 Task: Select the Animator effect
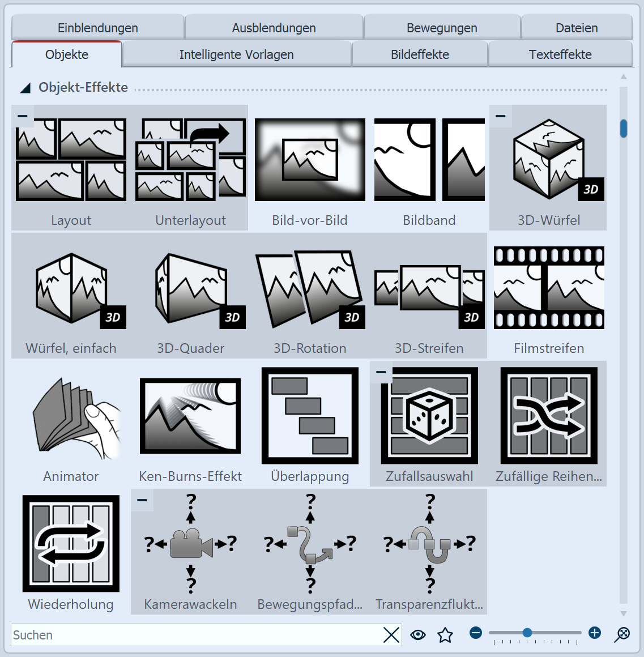coord(71,416)
